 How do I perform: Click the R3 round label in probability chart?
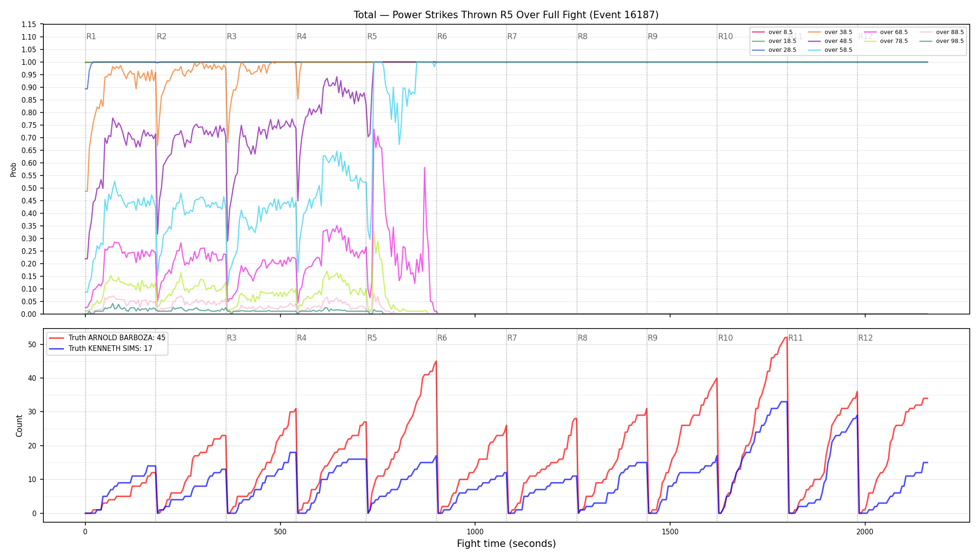tap(231, 36)
